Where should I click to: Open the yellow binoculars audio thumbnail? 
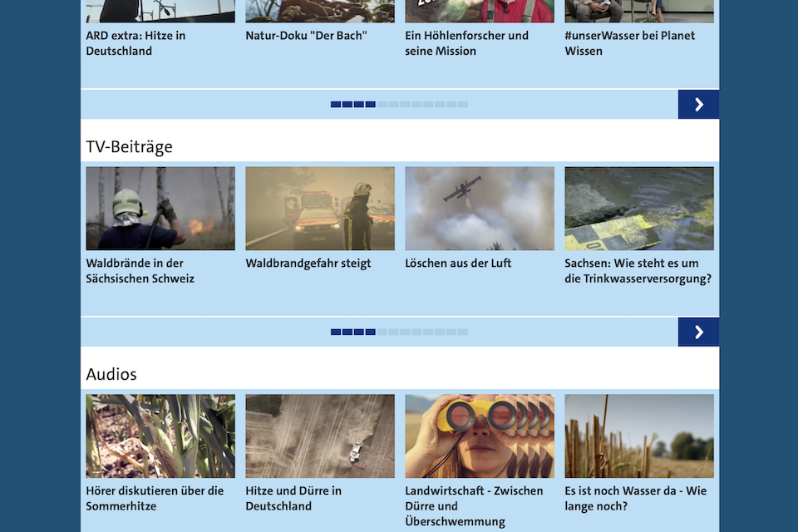(x=480, y=436)
